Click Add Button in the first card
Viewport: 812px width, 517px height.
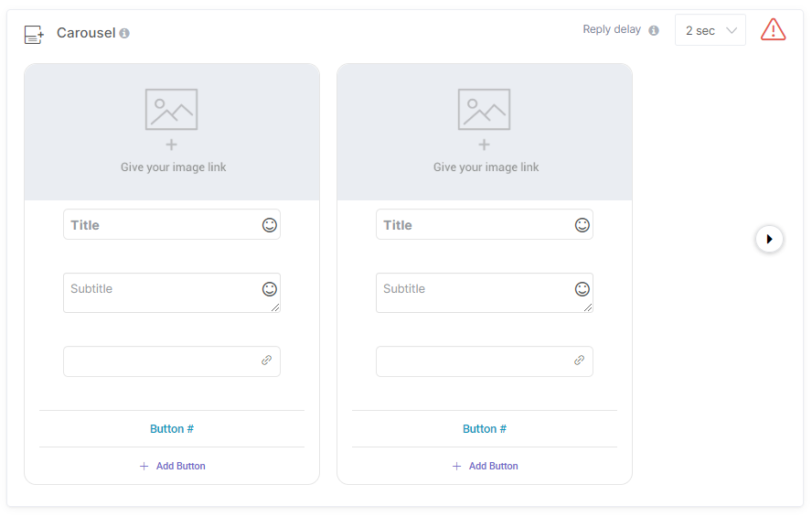pos(173,467)
